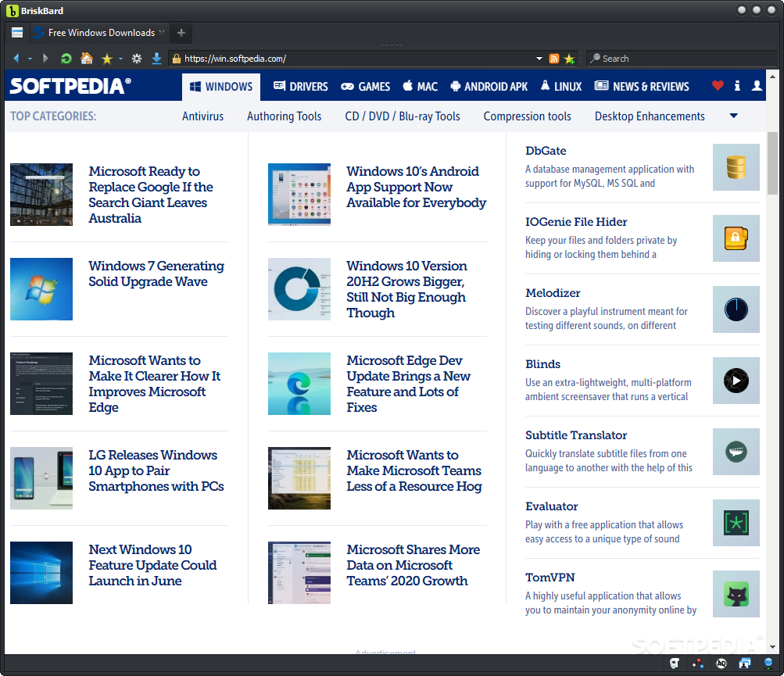Open the Authoring Tools category
784x676 pixels.
[284, 116]
